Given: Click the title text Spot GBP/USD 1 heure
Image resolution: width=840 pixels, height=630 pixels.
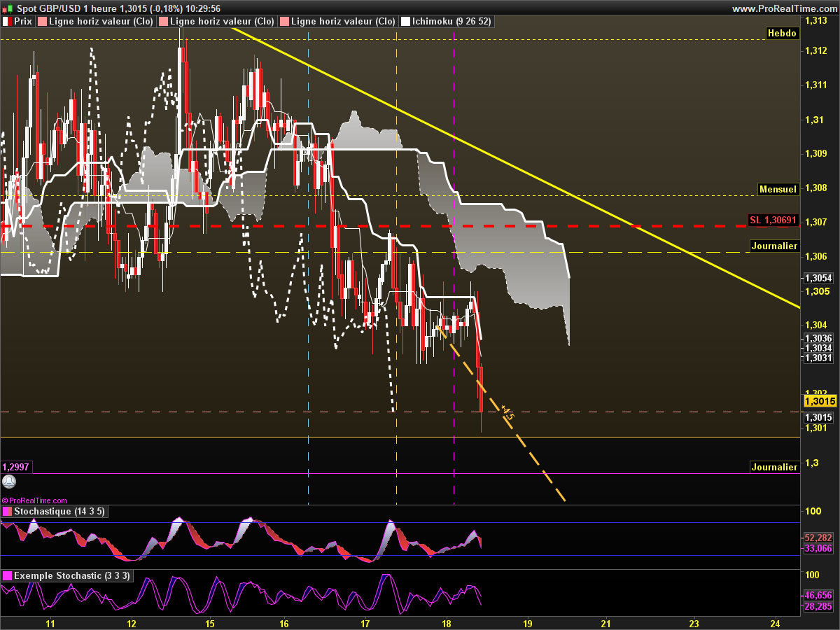Looking at the screenshot, I should pyautogui.click(x=67, y=8).
